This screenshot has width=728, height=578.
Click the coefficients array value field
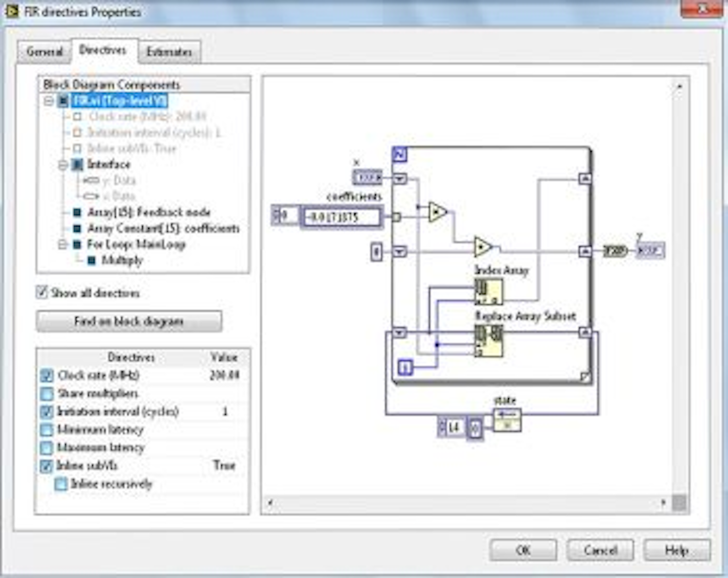pyautogui.click(x=343, y=217)
